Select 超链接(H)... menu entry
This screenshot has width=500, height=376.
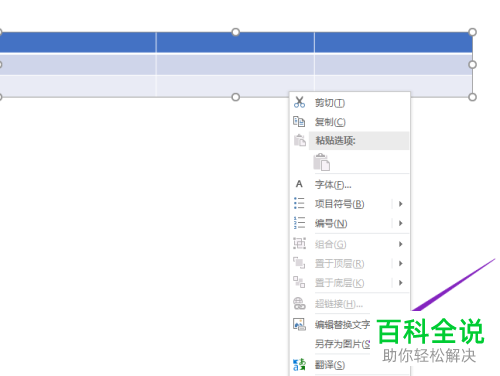click(x=350, y=304)
